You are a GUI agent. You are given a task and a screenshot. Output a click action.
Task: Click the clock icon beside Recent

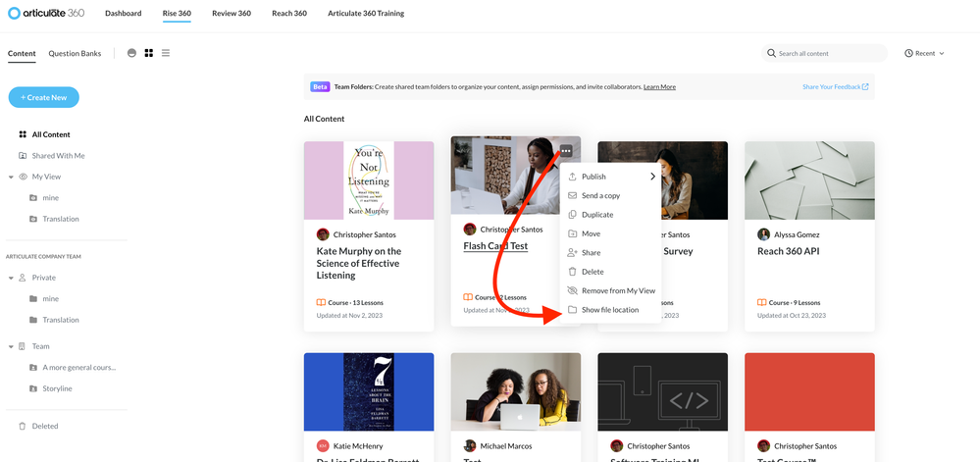click(x=908, y=53)
